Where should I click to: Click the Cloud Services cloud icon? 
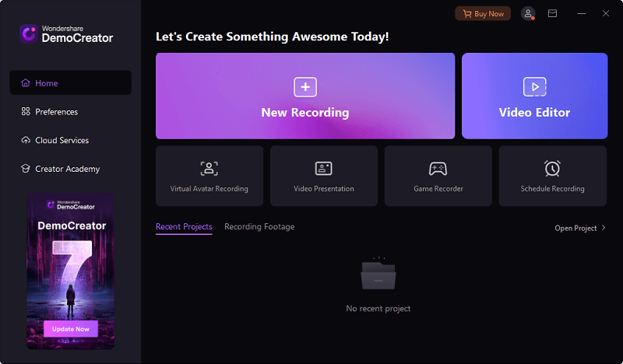coord(26,140)
